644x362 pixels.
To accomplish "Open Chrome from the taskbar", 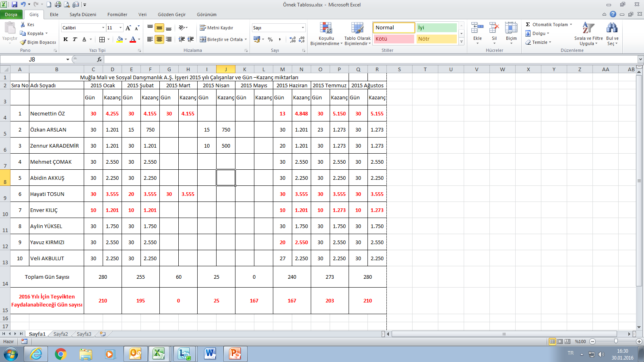I will (61, 354).
